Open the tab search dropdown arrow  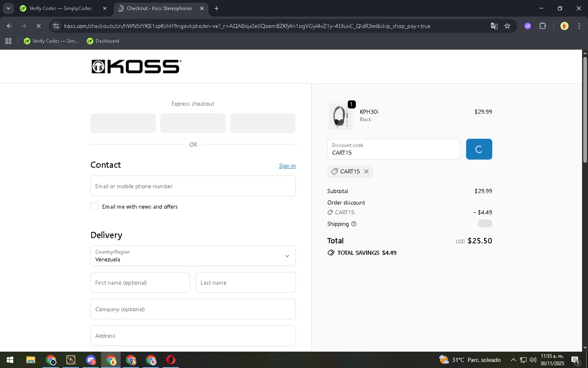[8, 8]
